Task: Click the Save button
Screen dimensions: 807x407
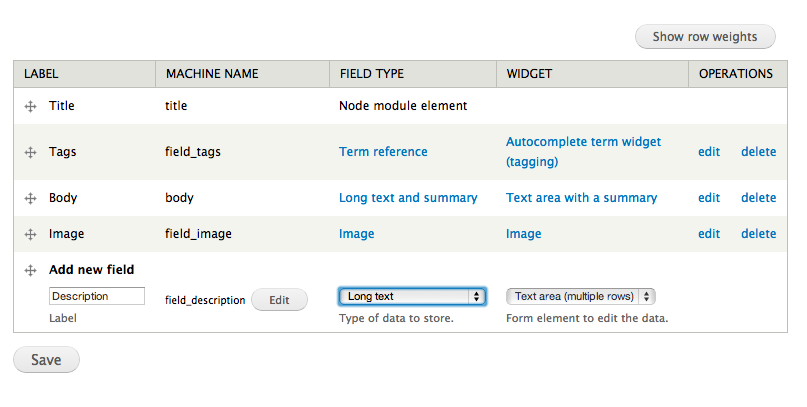Action: pyautogui.click(x=46, y=360)
